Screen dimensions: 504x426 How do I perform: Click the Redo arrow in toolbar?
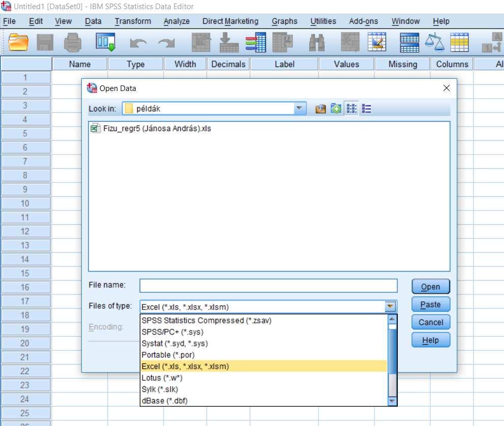tap(167, 43)
